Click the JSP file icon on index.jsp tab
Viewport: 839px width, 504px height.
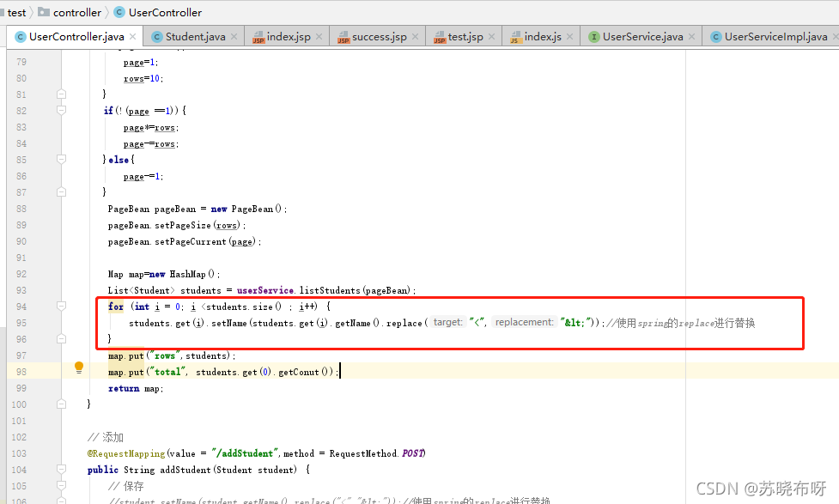(x=258, y=37)
